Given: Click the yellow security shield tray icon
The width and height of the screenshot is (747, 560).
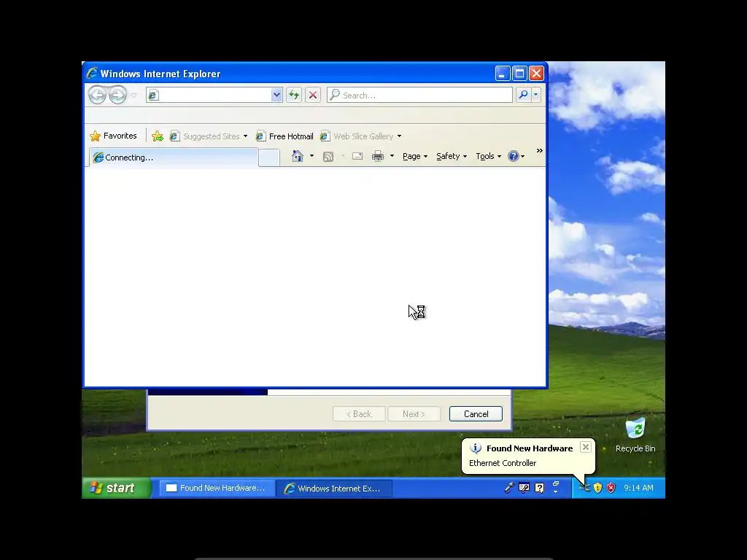Looking at the screenshot, I should pyautogui.click(x=598, y=488).
